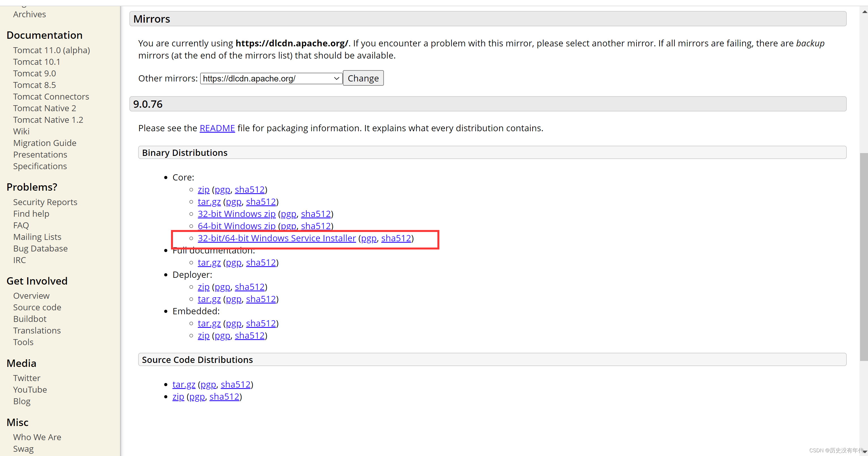Go to Tomcat Connectors in sidebar
The image size is (868, 456).
point(51,97)
